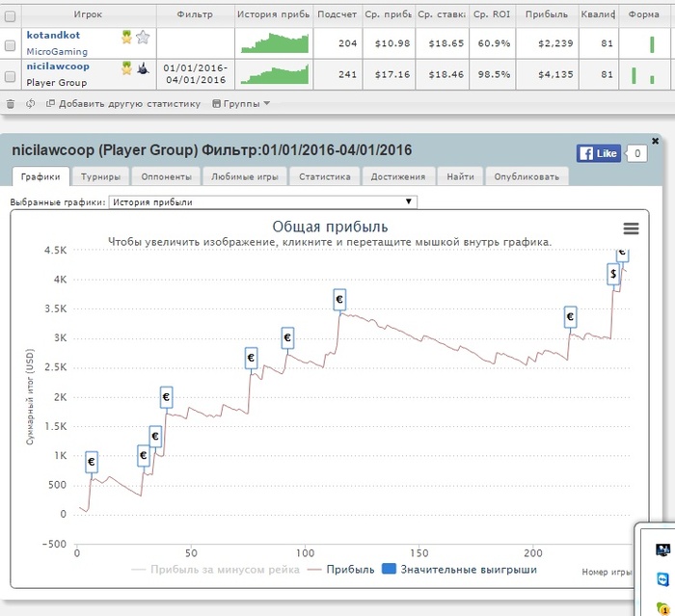Click the 98.5% ROI value

coord(494,74)
